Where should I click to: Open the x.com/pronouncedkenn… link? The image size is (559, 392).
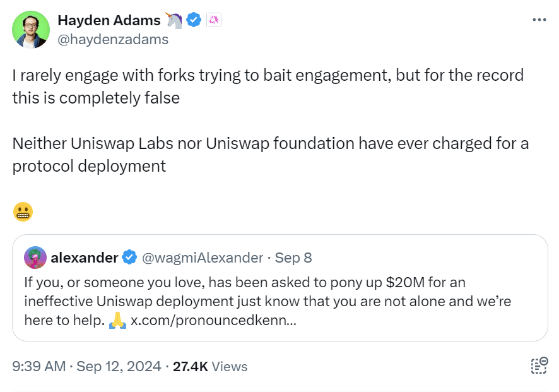tap(213, 320)
